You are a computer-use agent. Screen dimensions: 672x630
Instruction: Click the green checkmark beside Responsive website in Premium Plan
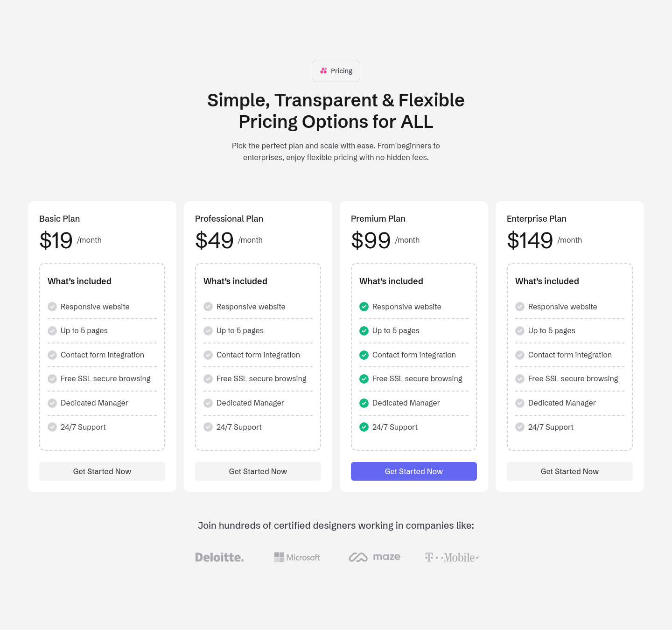[x=364, y=307]
